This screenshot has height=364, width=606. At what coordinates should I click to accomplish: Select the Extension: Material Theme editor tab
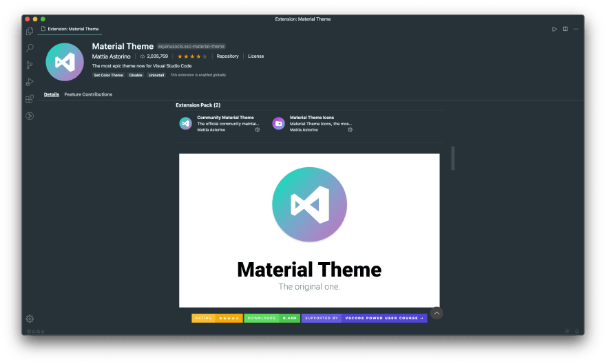coord(70,29)
